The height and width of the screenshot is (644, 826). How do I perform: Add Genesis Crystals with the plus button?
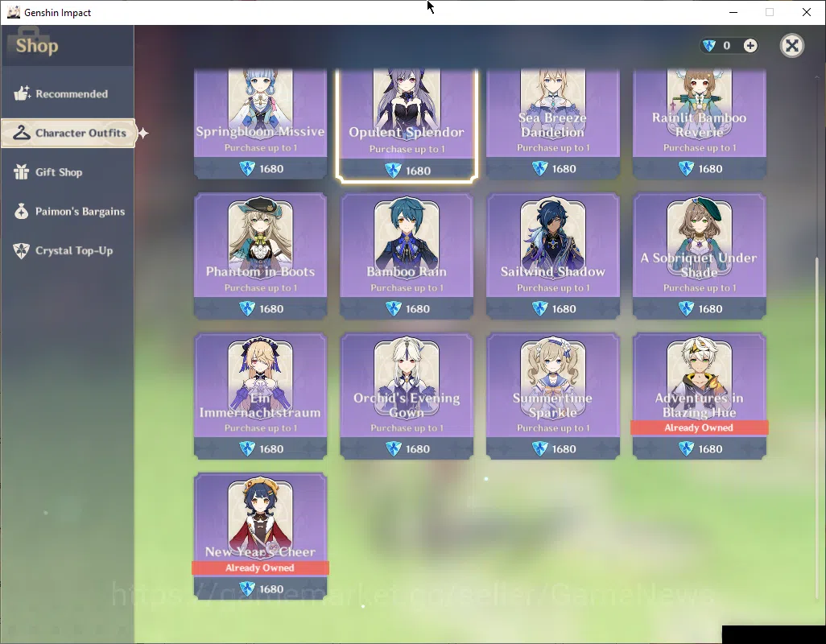pos(750,46)
